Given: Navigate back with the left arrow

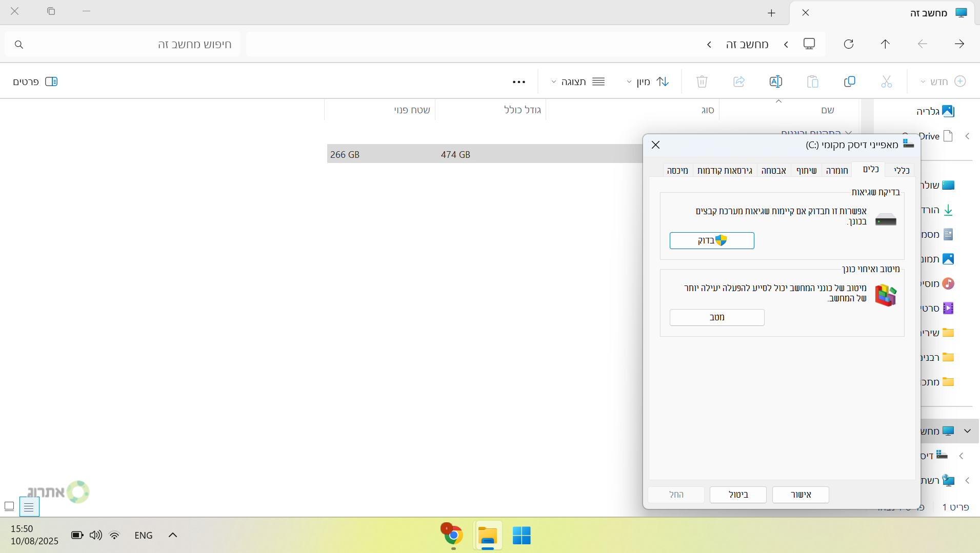Looking at the screenshot, I should pos(922,44).
